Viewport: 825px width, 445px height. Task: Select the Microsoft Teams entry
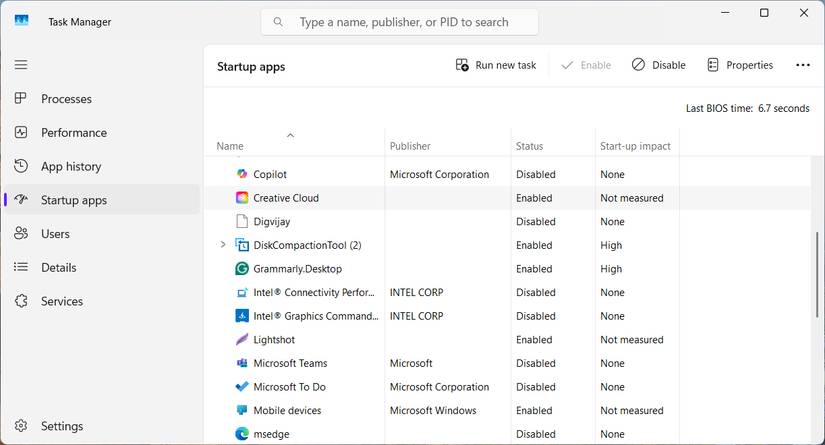pyautogui.click(x=290, y=363)
